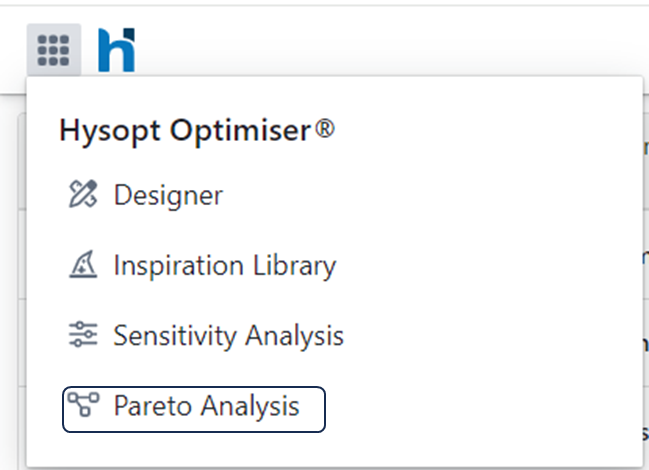
Task: Go to home via the blue h logo
Action: click(x=116, y=50)
